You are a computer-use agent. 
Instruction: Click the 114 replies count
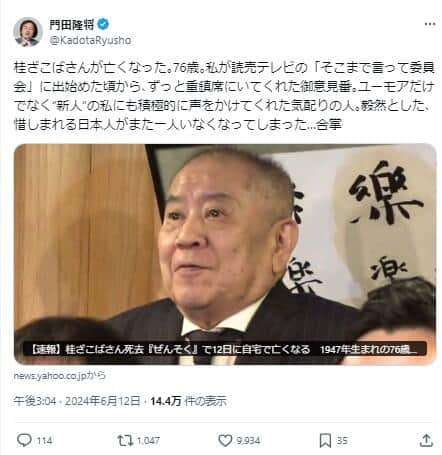point(44,441)
